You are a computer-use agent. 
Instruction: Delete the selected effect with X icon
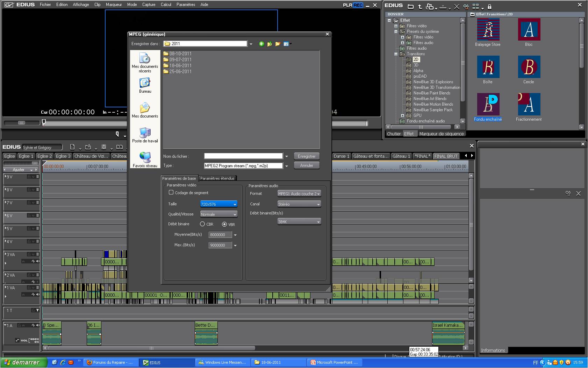[457, 6]
